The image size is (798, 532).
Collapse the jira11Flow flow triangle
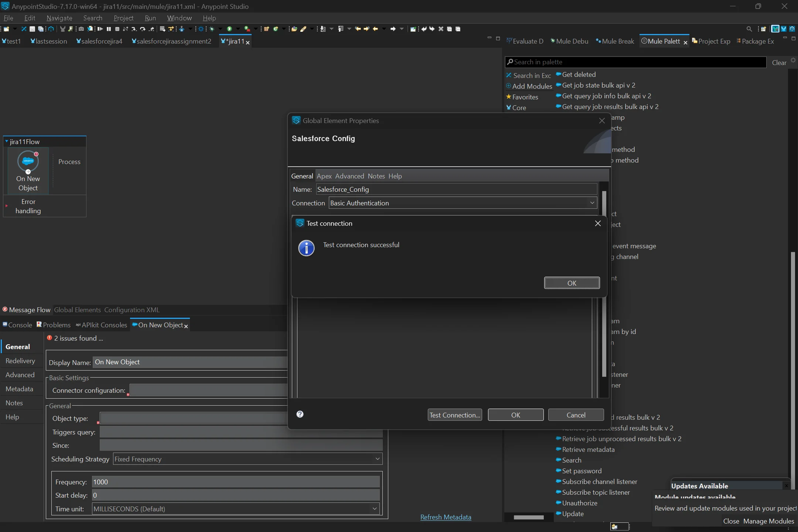[x=7, y=141]
